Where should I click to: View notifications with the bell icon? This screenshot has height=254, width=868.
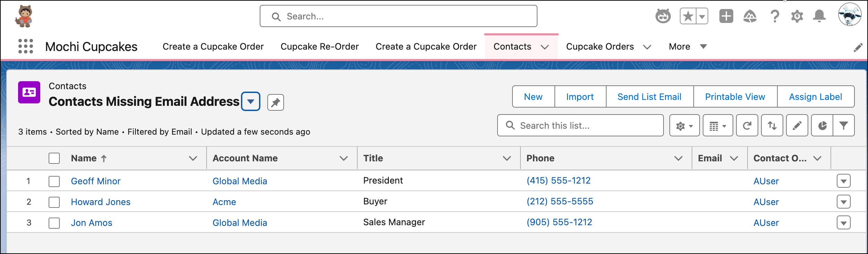click(819, 16)
